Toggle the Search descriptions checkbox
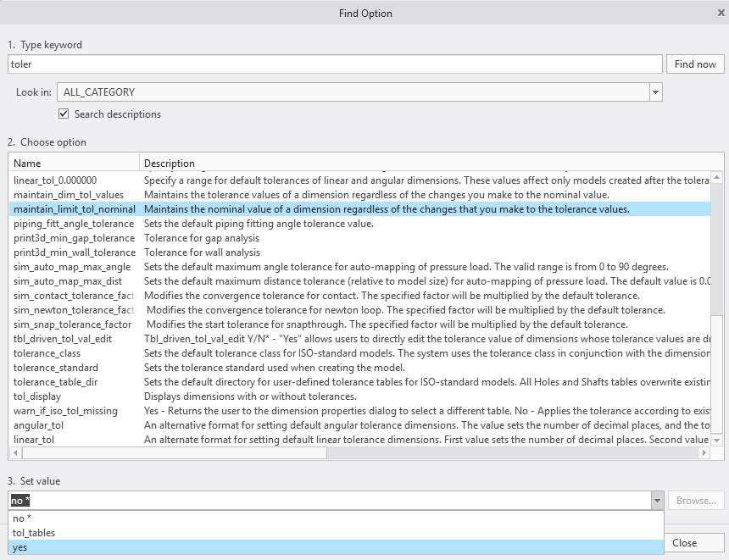The height and width of the screenshot is (560, 729). coord(64,114)
